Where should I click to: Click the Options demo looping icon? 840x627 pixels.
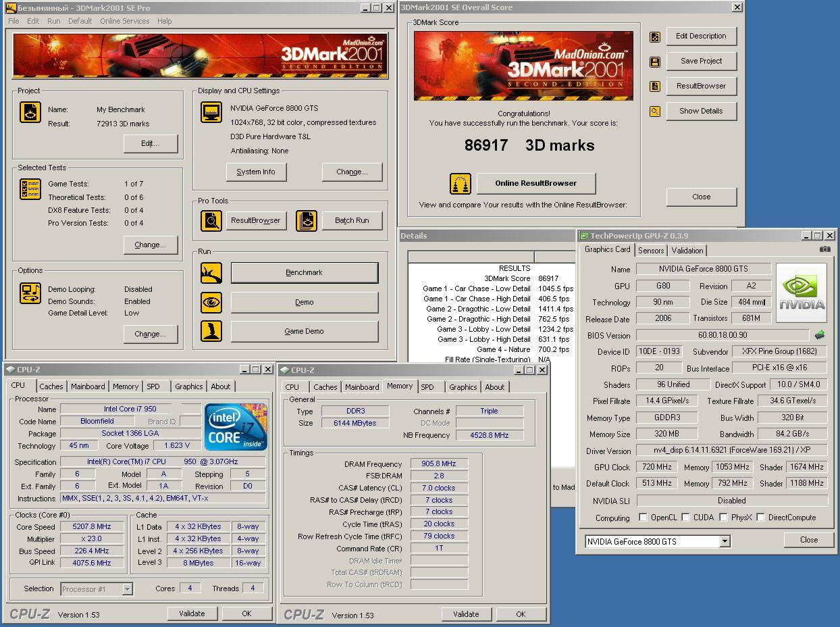click(x=30, y=293)
